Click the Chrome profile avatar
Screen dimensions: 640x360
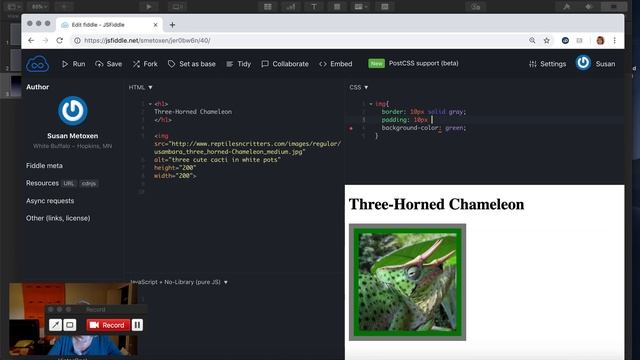pyautogui.click(x=600, y=40)
